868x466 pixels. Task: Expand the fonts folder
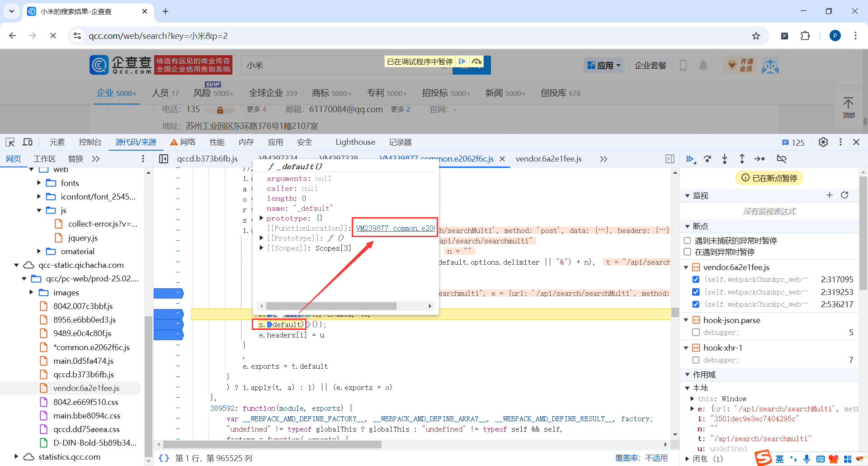click(39, 183)
